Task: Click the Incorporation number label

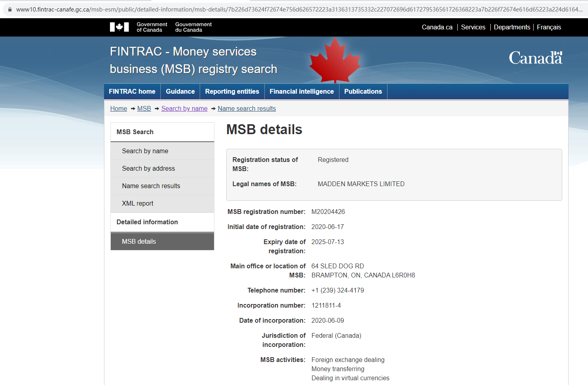Action: coord(272,305)
